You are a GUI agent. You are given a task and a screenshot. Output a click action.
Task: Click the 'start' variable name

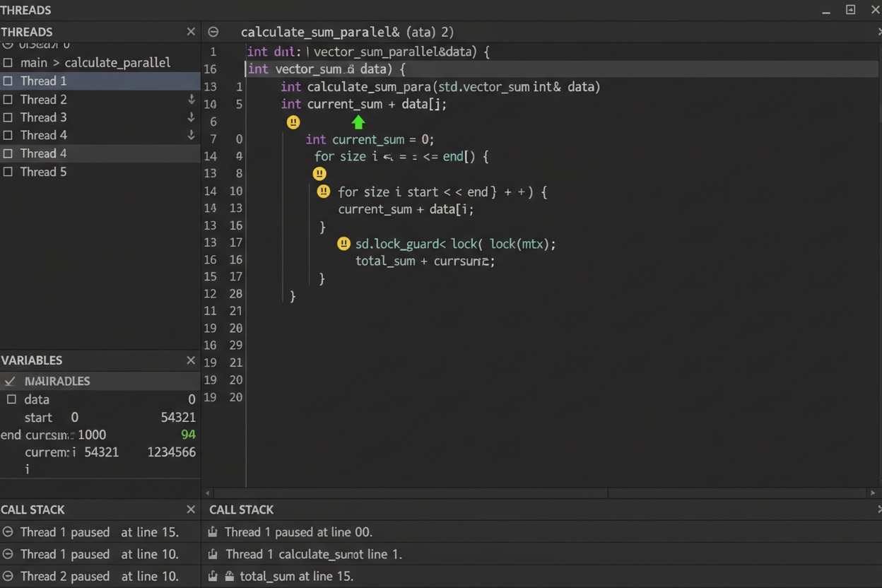pyautogui.click(x=38, y=418)
